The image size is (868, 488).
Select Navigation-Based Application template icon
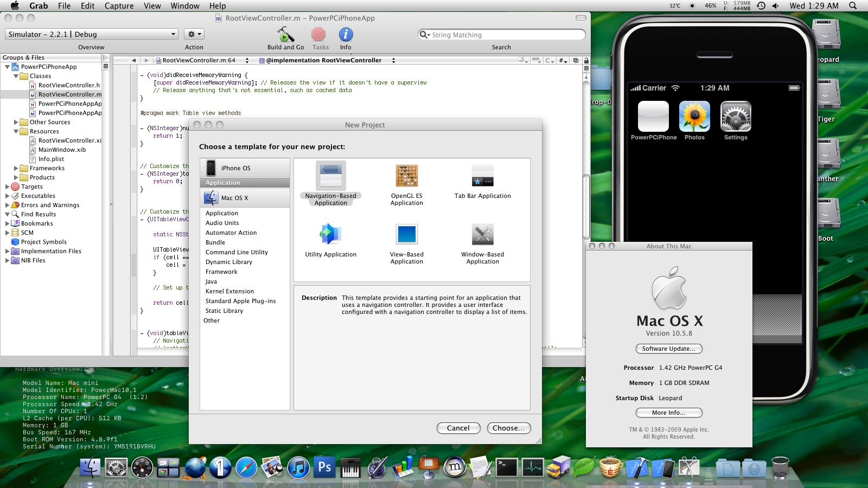(x=331, y=176)
